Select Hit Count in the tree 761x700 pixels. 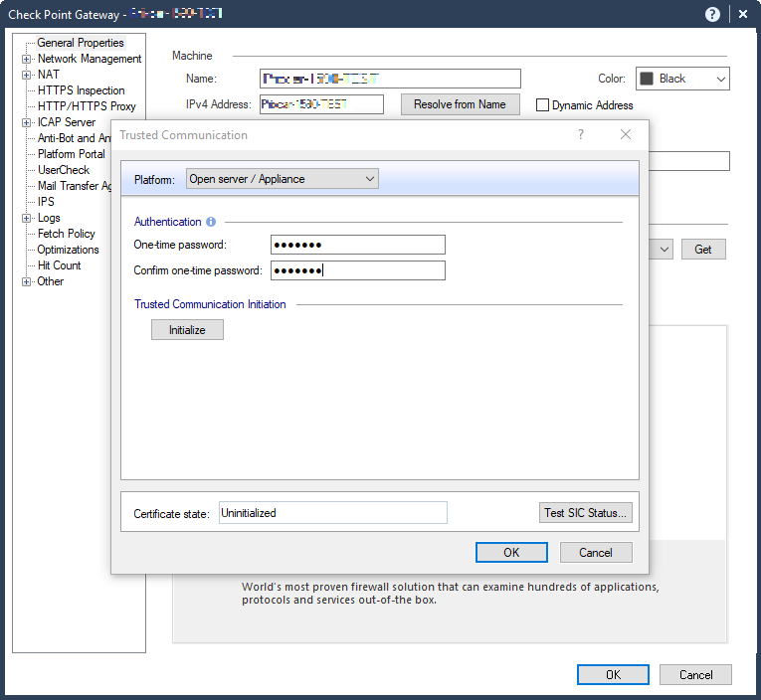59,265
